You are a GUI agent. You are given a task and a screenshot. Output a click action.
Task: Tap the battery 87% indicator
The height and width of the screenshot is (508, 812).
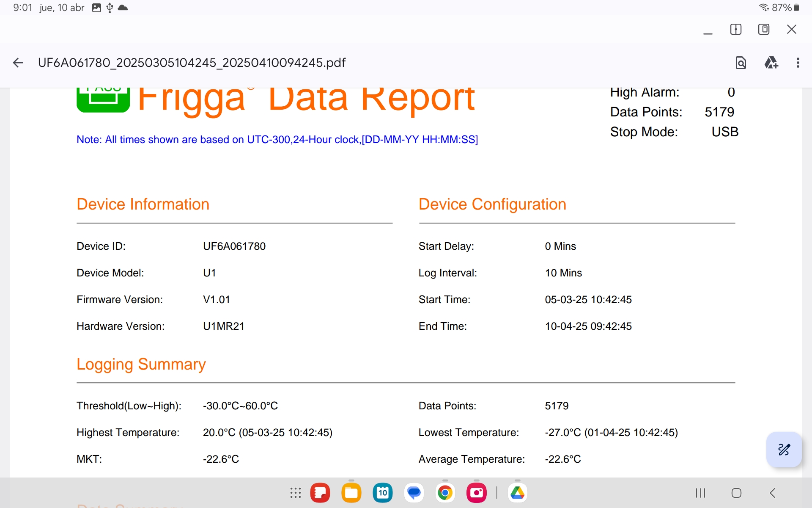(785, 8)
